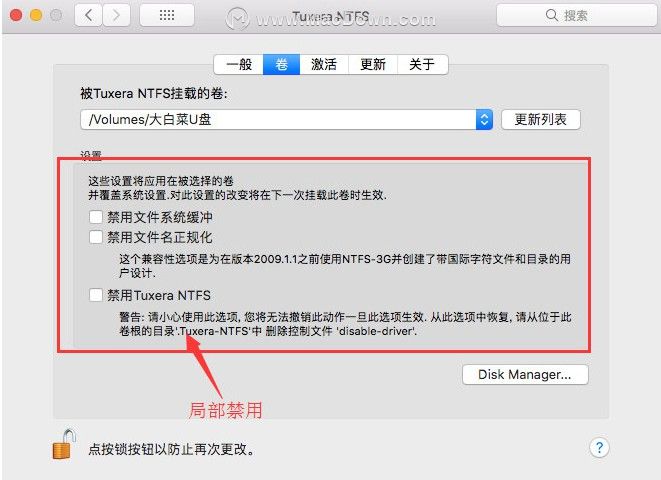661x480 pixels.
Task: Click the padlock icon to lock settings
Action: pyautogui.click(x=64, y=444)
